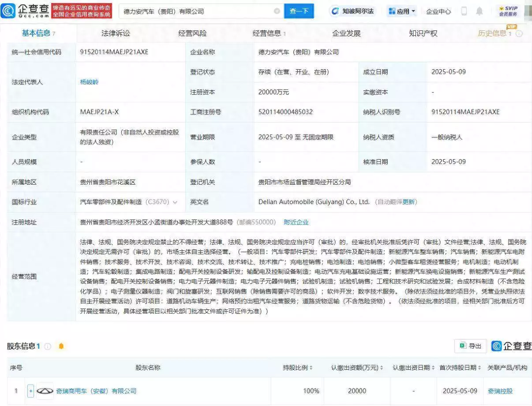This screenshot has height=406, width=532.
Task: Clear the search box via its x icon
Action: coord(277,11)
